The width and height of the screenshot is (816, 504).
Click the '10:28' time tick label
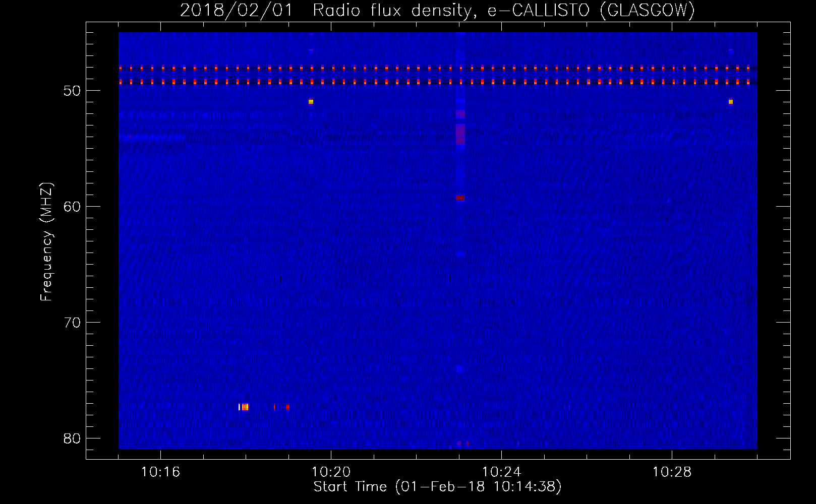[x=672, y=472]
